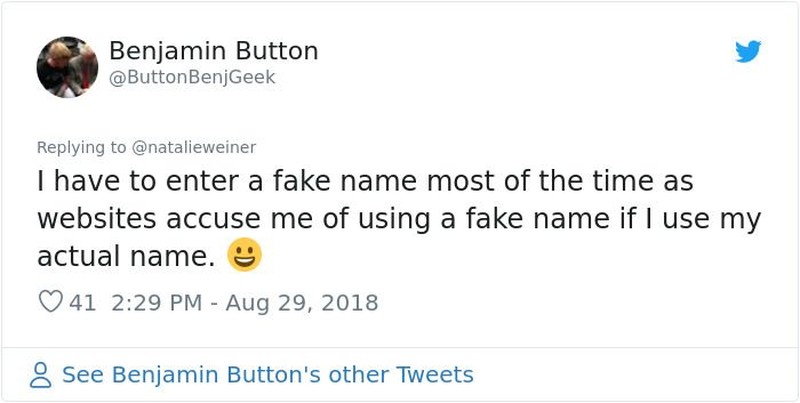Click the "Replying to" label
800x403 pixels.
(x=81, y=147)
